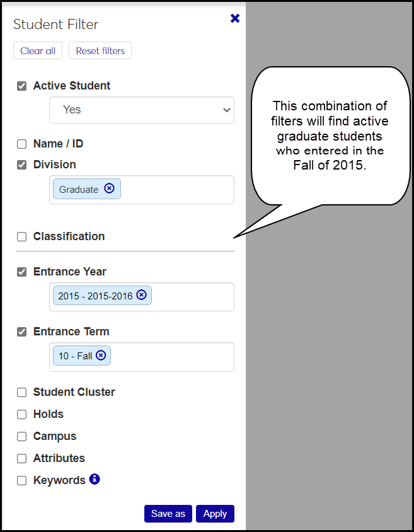Viewport: 414px width, 532px height.
Task: Remove the 10 - Fall term tag
Action: click(101, 356)
